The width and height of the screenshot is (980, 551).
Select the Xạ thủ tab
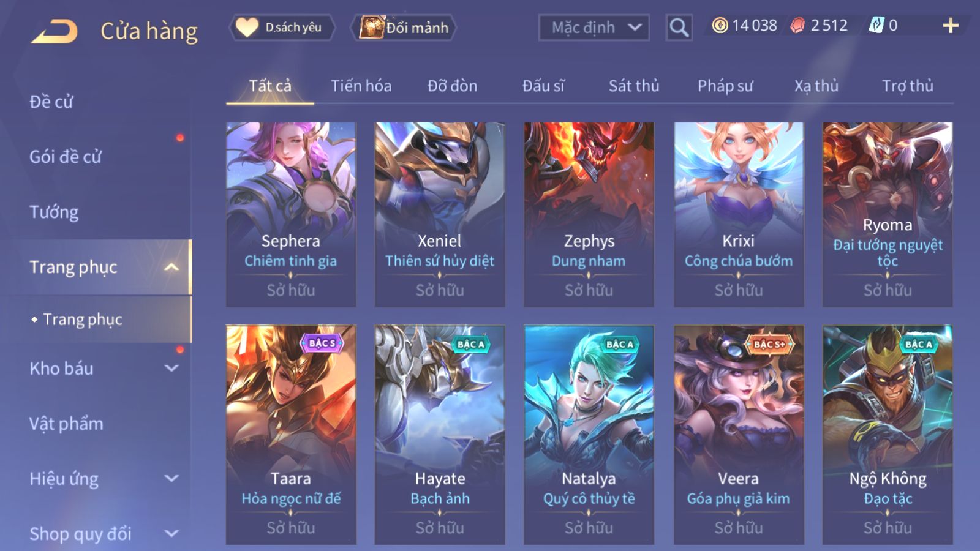tap(816, 86)
